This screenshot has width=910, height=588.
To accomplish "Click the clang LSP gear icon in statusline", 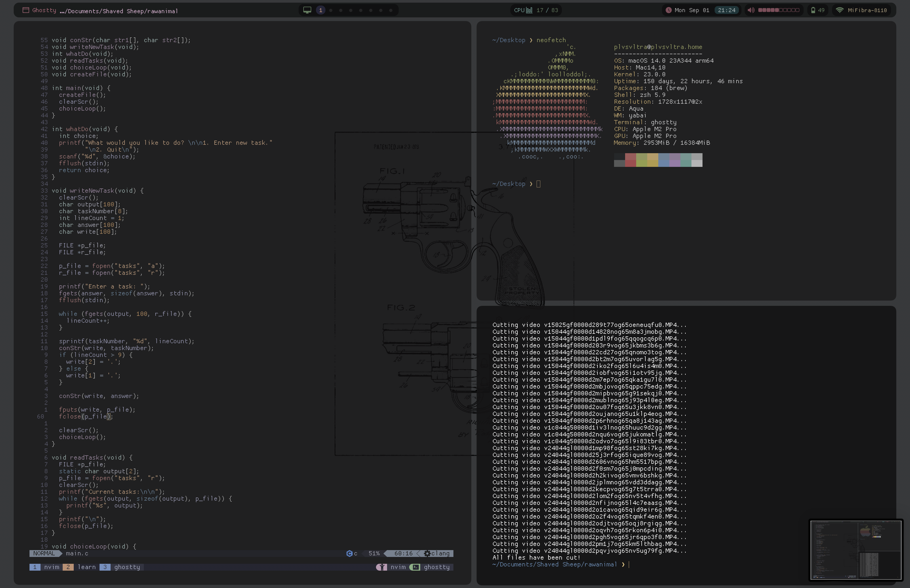I will 427,553.
